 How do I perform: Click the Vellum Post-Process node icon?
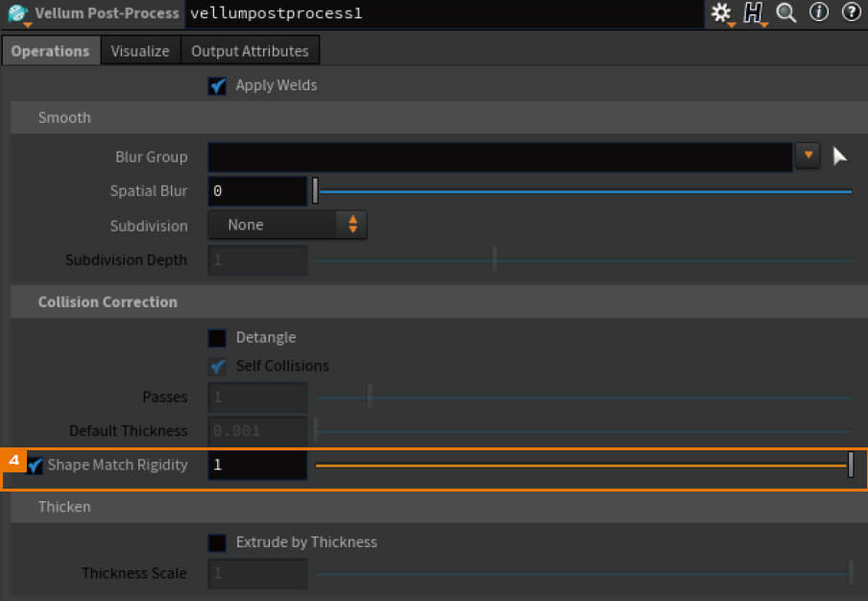18,13
